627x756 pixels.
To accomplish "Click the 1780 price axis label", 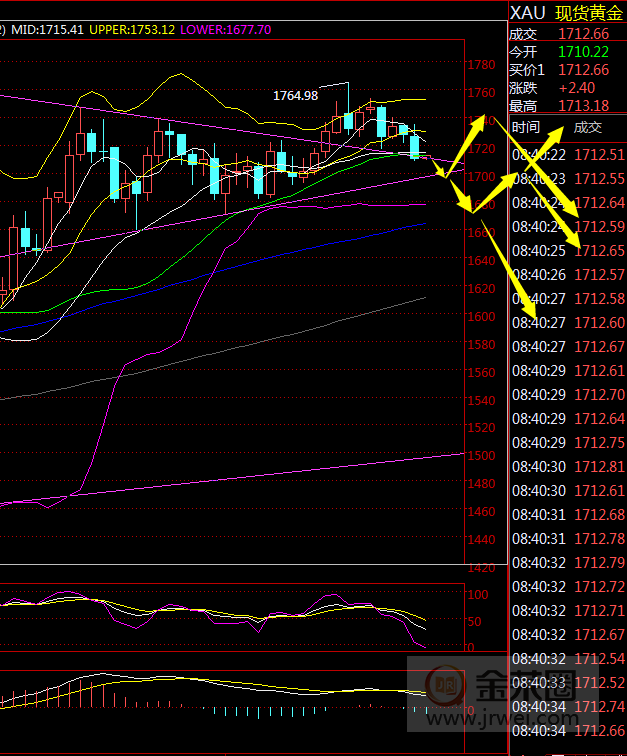I will click(x=482, y=65).
